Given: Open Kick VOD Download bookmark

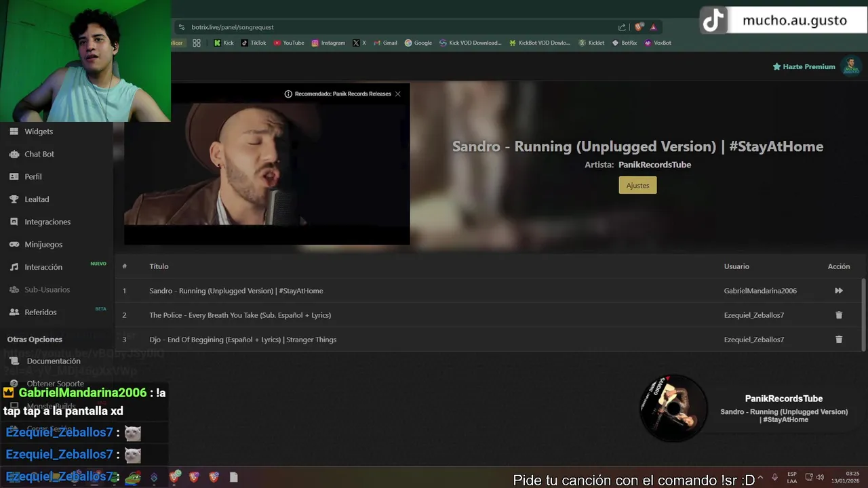Looking at the screenshot, I should point(471,43).
